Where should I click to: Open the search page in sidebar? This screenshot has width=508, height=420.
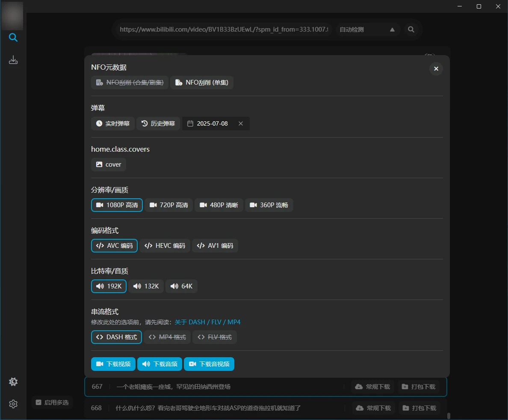pos(13,38)
